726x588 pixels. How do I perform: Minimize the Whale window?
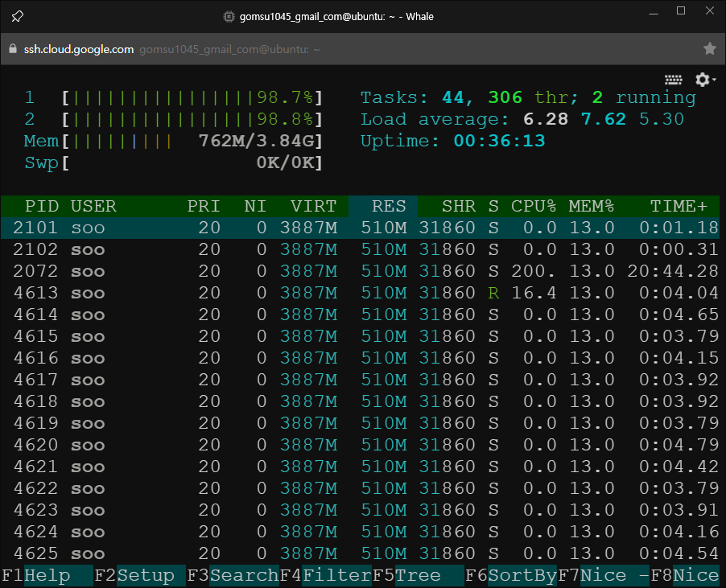click(x=654, y=14)
